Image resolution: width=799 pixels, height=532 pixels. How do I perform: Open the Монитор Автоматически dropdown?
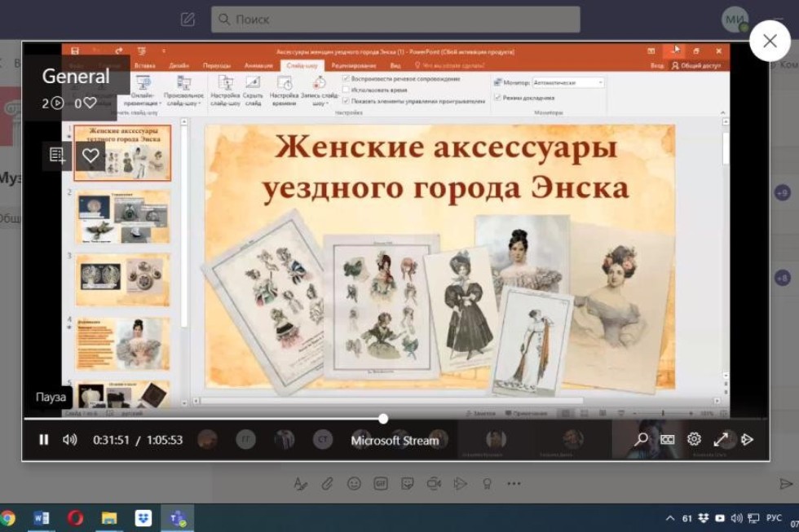point(602,82)
